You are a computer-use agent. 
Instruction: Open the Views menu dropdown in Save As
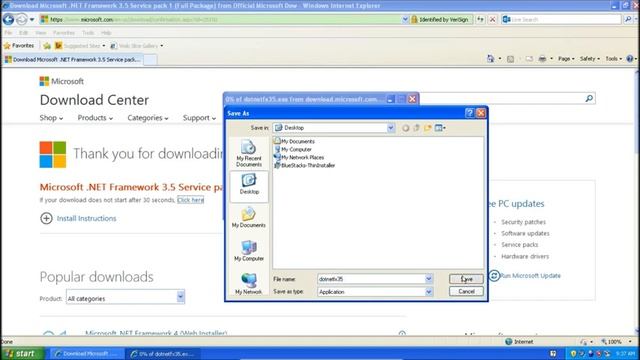tap(440, 128)
